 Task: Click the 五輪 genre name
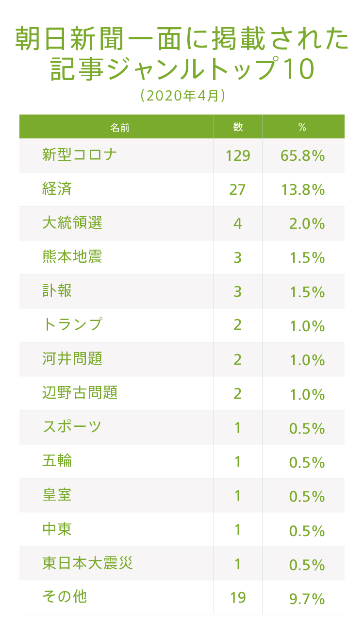(x=57, y=461)
